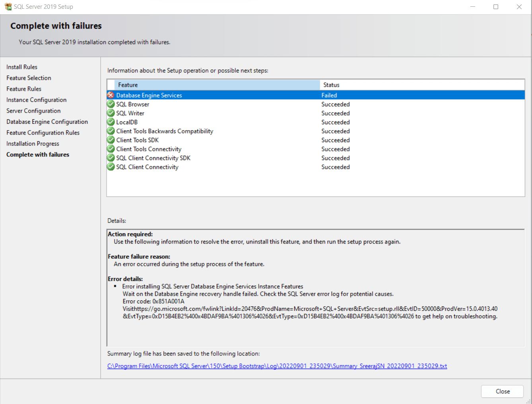This screenshot has height=404, width=532.
Task: Open the summary log file link
Action: coord(277,366)
